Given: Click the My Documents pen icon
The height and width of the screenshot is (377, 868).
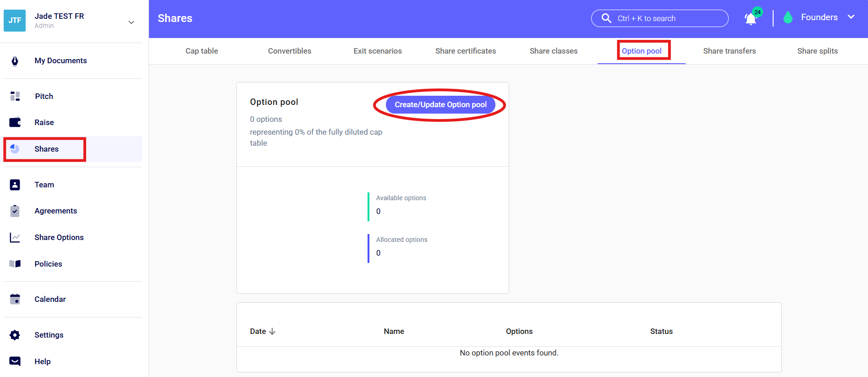Looking at the screenshot, I should point(15,61).
